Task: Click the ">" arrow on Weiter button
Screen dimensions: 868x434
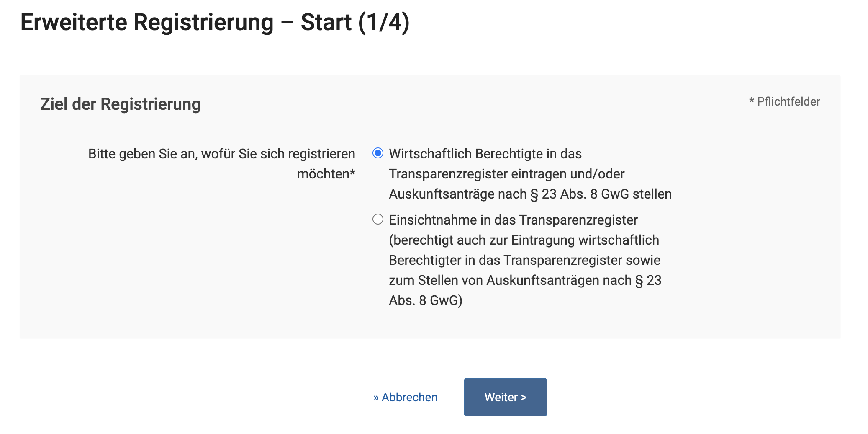Action: (524, 398)
